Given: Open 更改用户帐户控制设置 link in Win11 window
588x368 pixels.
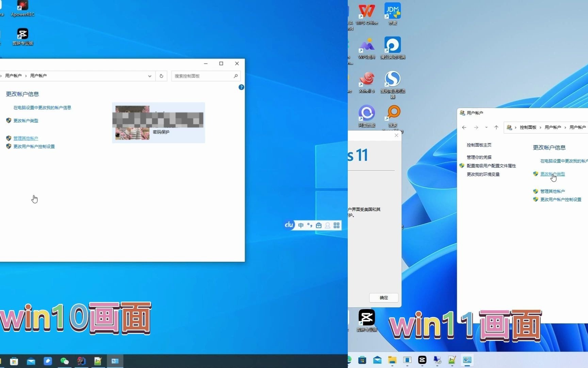Looking at the screenshot, I should [x=561, y=200].
